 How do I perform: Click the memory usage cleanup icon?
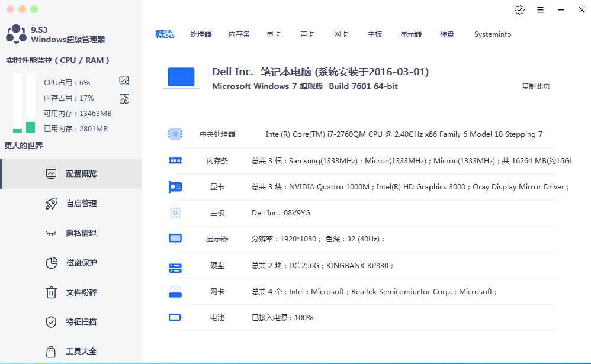(x=124, y=99)
